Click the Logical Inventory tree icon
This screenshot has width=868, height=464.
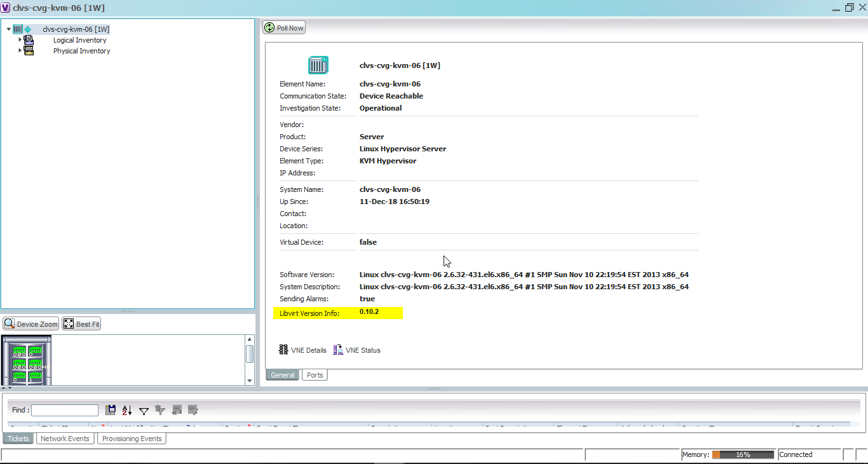tap(28, 39)
